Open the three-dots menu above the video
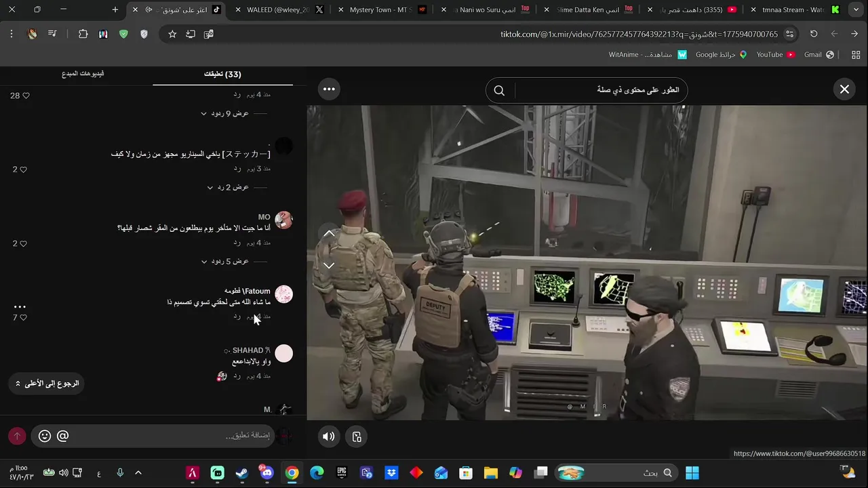Viewport: 868px width, 488px height. pyautogui.click(x=329, y=89)
